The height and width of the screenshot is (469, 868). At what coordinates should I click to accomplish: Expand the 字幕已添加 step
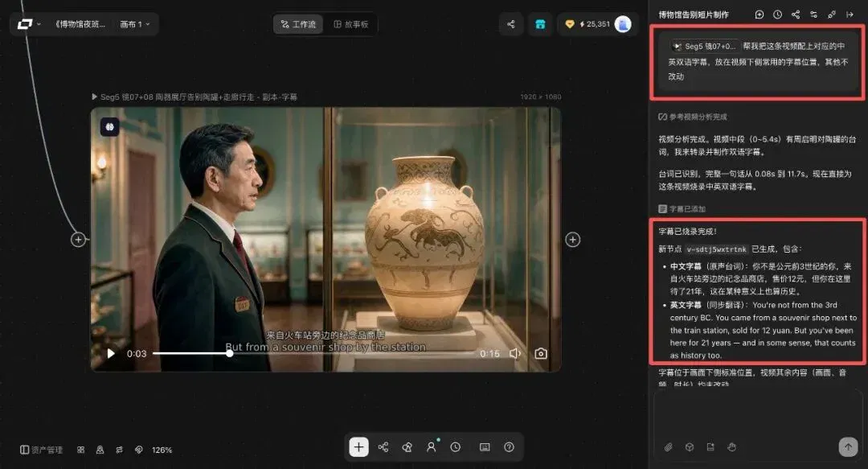[x=682, y=209]
